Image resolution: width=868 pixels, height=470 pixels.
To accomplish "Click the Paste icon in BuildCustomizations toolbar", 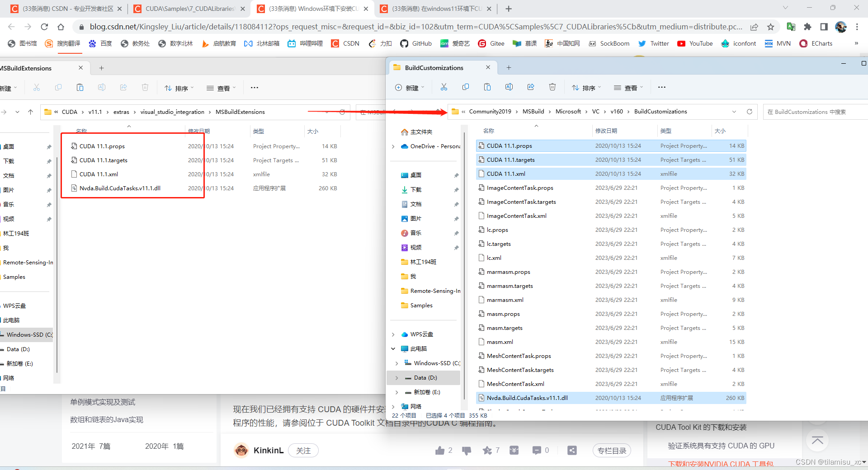I will pos(487,87).
